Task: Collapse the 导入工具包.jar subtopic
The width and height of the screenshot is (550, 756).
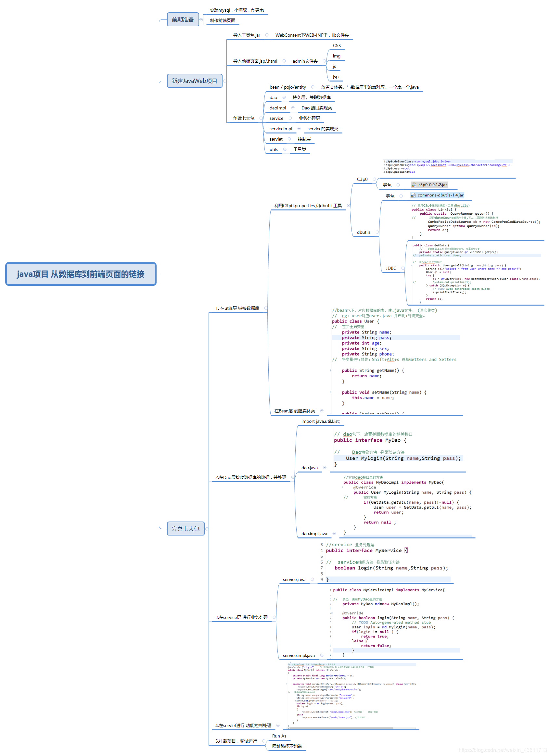Action: click(267, 35)
